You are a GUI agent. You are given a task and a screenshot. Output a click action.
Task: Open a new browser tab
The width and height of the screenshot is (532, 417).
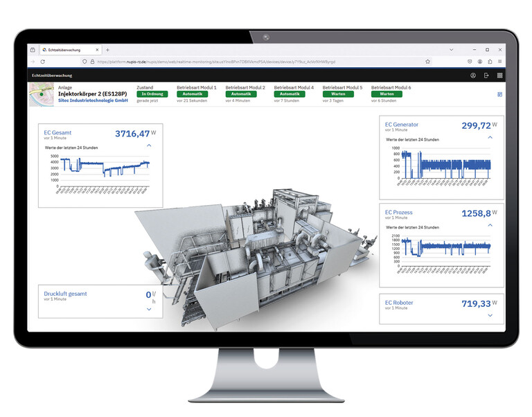pyautogui.click(x=107, y=50)
